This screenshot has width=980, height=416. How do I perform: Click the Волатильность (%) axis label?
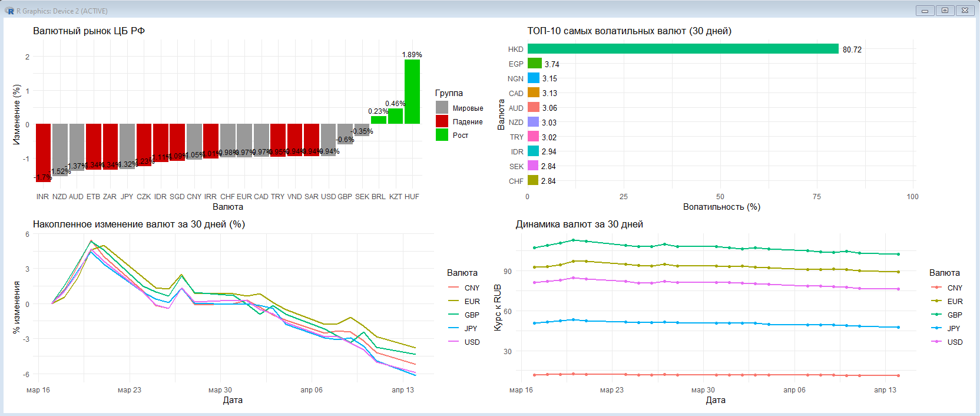click(x=721, y=207)
